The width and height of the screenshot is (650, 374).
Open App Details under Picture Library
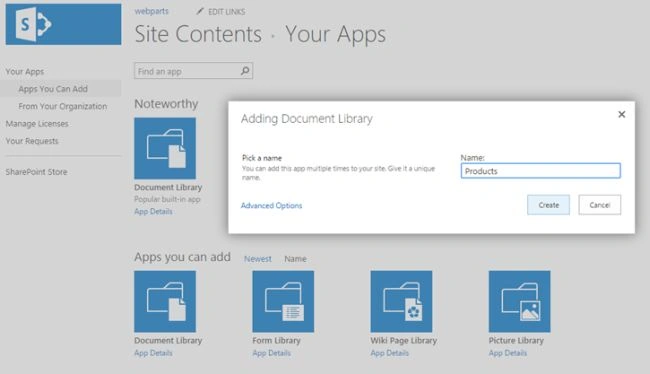[x=508, y=353]
